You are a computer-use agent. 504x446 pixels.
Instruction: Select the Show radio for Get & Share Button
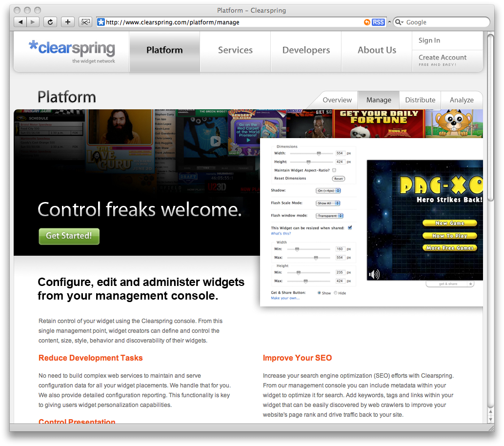319,293
